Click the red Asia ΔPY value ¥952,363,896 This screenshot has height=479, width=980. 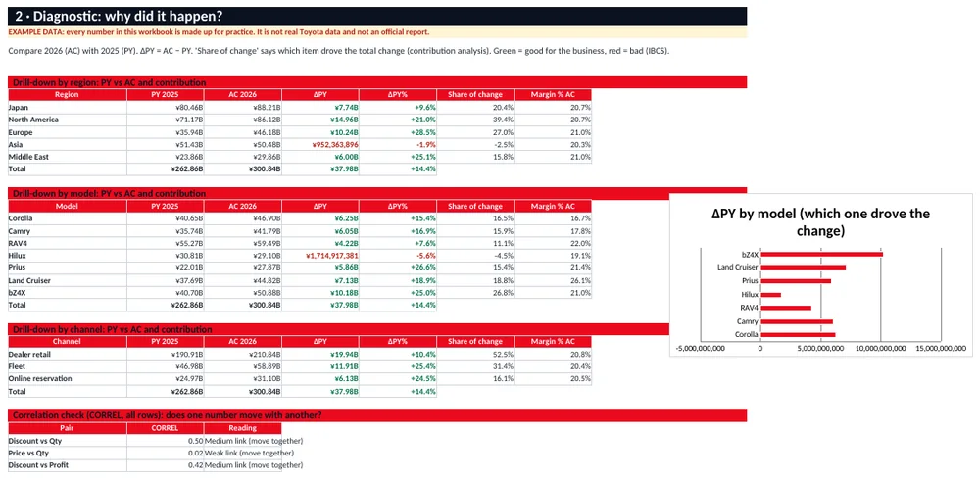(320, 144)
